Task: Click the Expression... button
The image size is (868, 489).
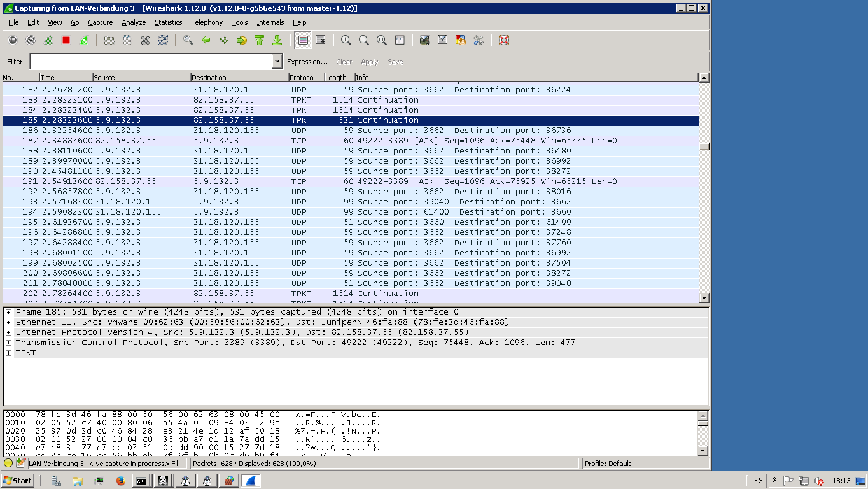Action: (x=307, y=62)
